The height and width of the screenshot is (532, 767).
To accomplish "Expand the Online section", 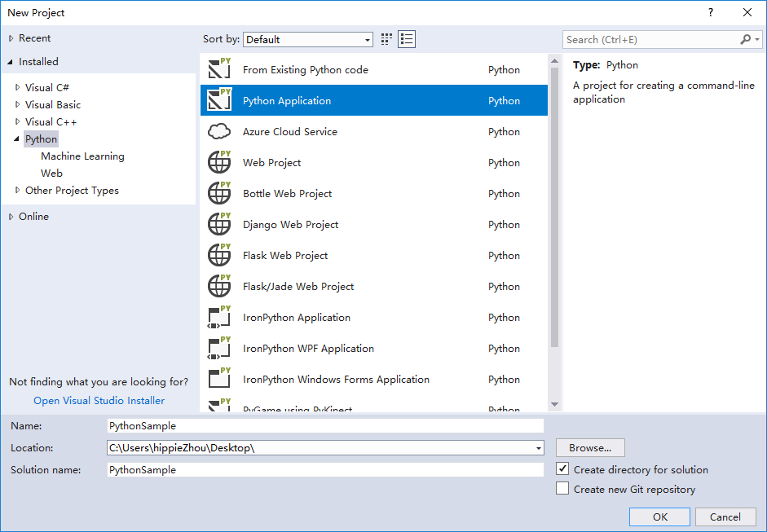I will [x=11, y=216].
